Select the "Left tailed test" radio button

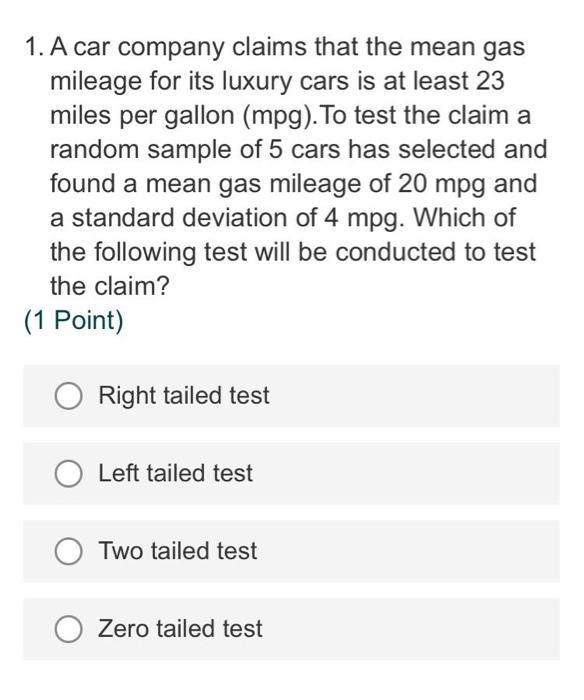[68, 473]
